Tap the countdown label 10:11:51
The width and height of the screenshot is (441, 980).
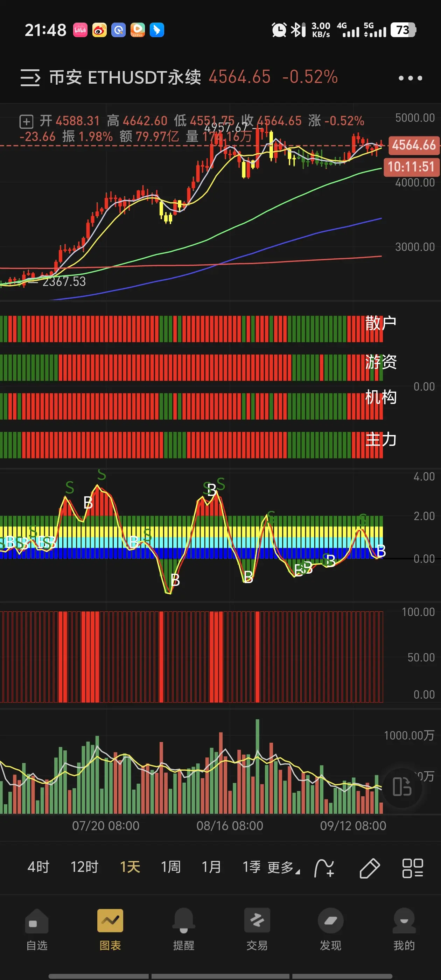[411, 167]
